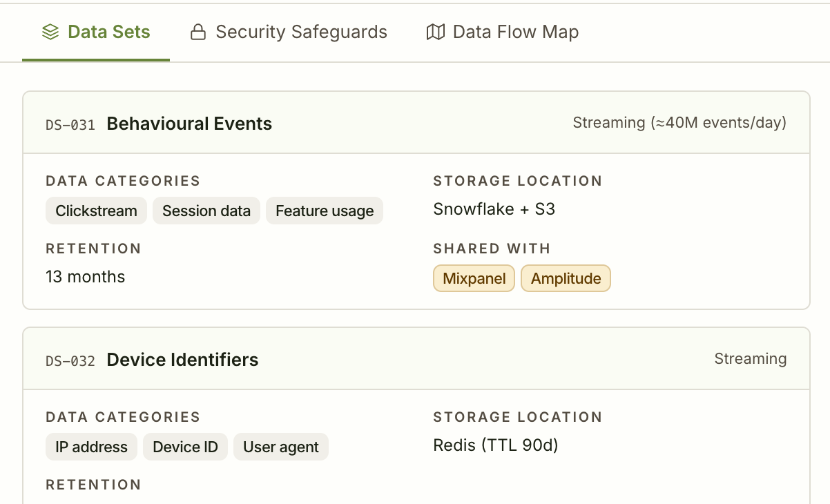Viewport: 830px width, 504px height.
Task: Click the 13 months retention value
Action: [x=86, y=277]
